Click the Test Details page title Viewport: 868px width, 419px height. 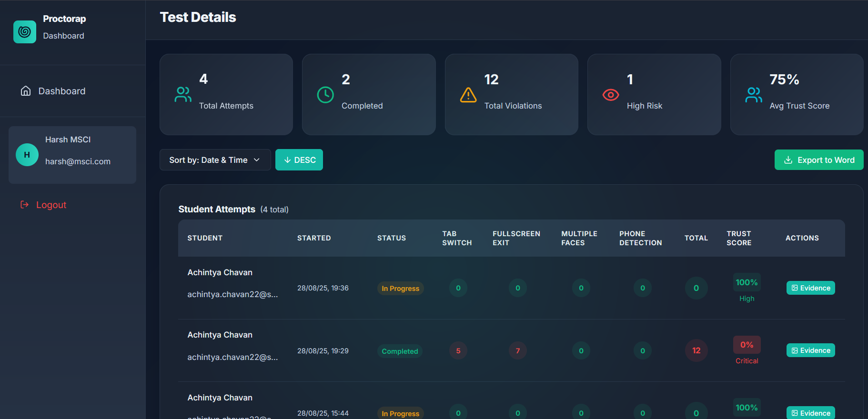click(x=198, y=17)
